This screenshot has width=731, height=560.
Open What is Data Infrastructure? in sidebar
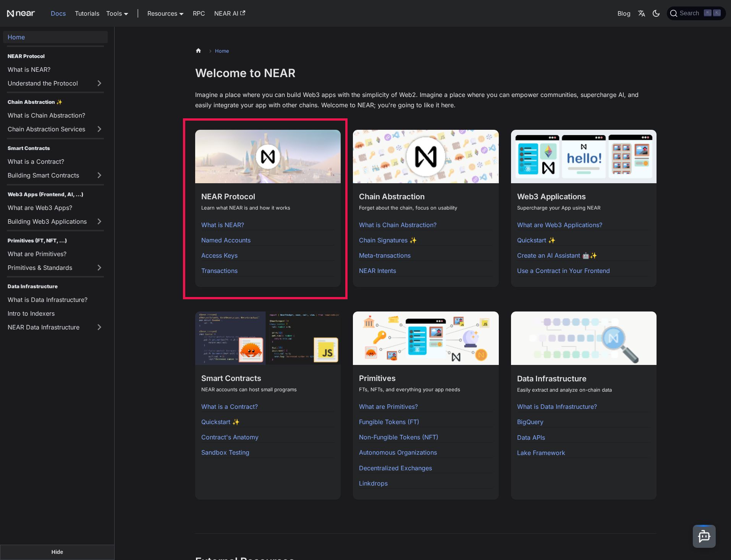click(47, 300)
